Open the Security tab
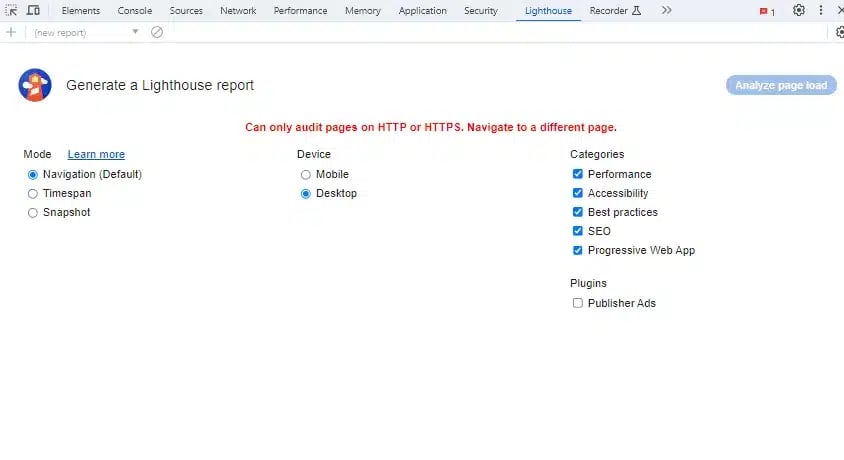 pos(481,11)
